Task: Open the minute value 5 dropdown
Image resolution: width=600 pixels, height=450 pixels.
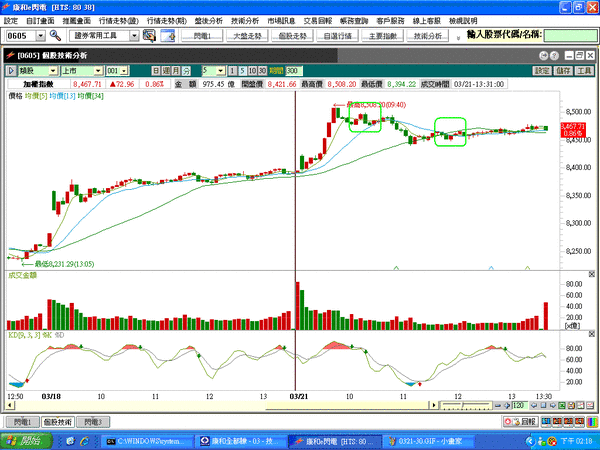Action: 221,71
